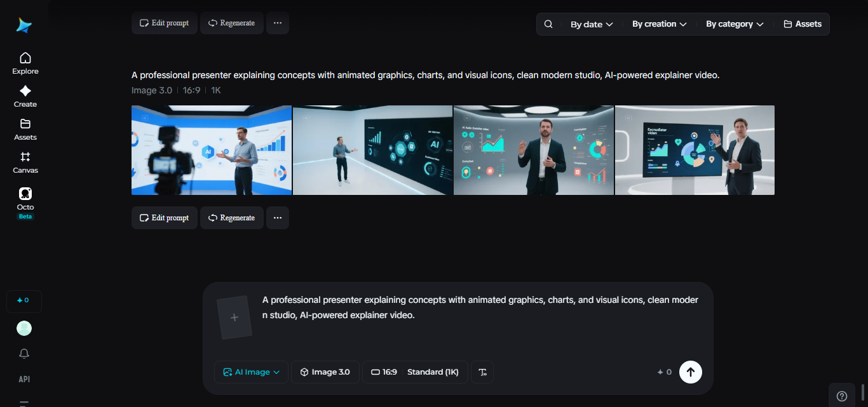Screen dimensions: 868x407
Task: Click the credit cost indicator beside submit
Action: click(665, 372)
